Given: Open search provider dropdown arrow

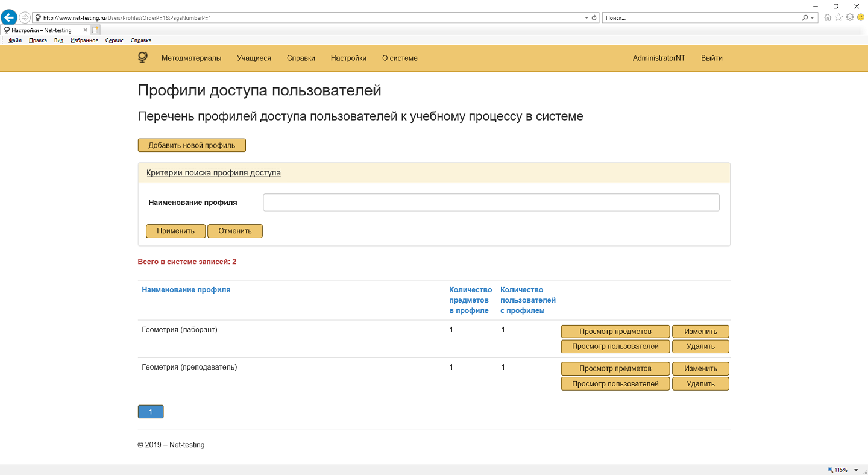Looking at the screenshot, I should 813,18.
